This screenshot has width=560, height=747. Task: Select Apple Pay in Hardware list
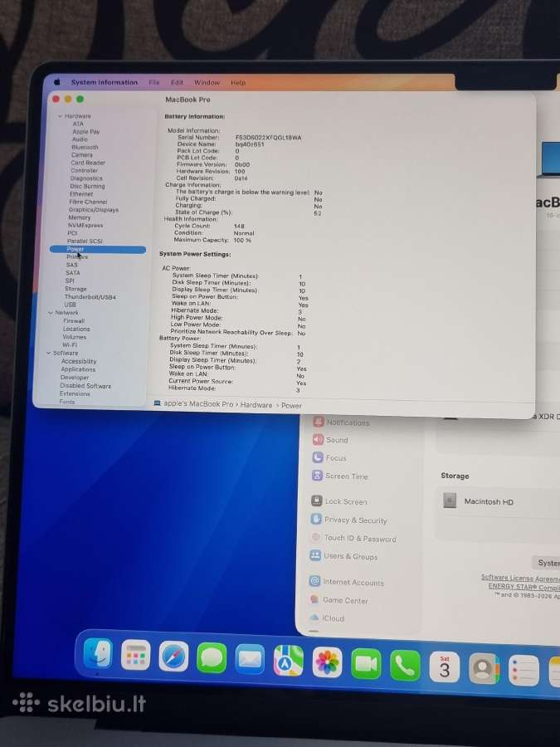coord(85,131)
